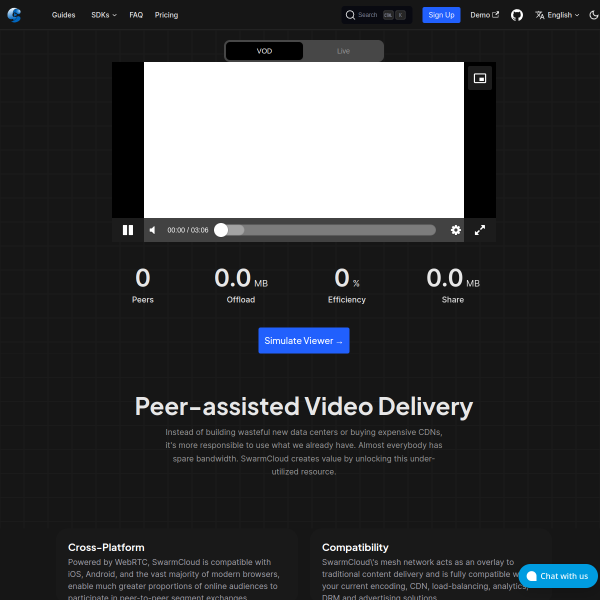Enter fullscreen with the expand icon
Screen dimensions: 600x600
click(x=479, y=230)
